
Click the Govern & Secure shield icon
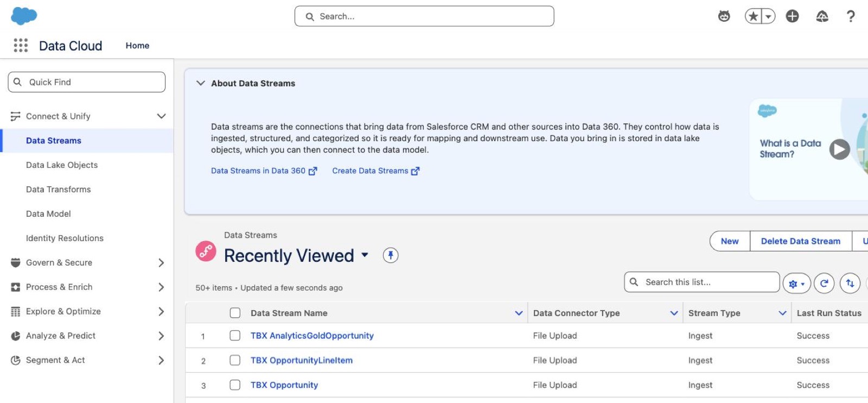tap(15, 262)
